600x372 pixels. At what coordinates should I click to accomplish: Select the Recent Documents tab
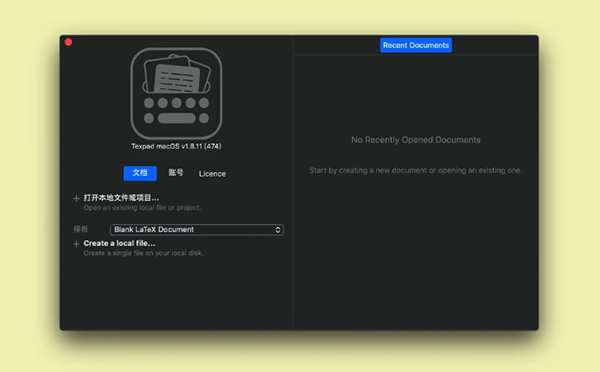(x=416, y=45)
